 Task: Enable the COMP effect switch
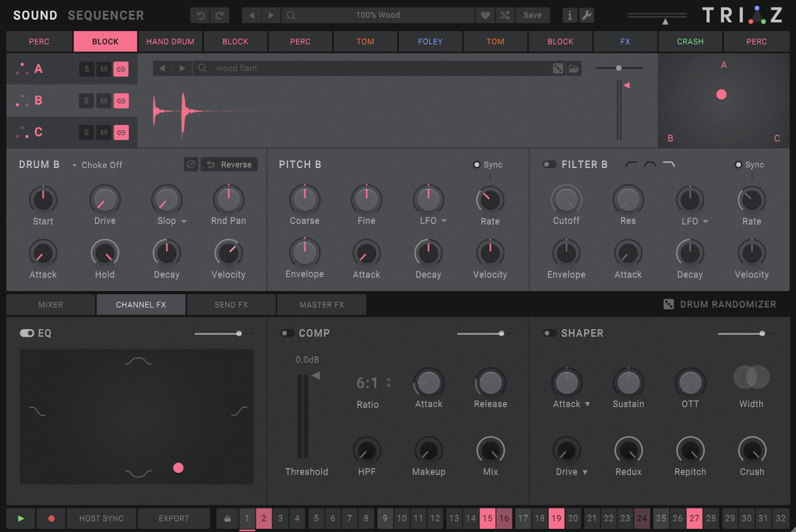tap(287, 333)
